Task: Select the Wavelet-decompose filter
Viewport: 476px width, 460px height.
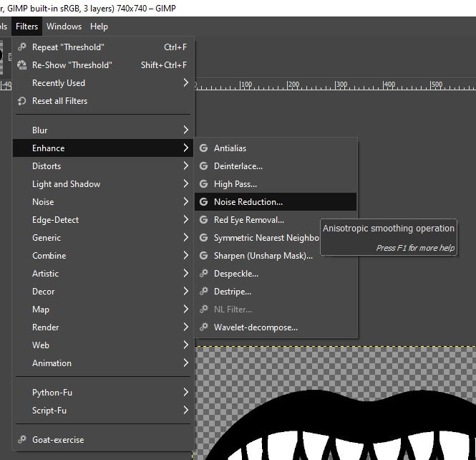Action: [x=276, y=327]
